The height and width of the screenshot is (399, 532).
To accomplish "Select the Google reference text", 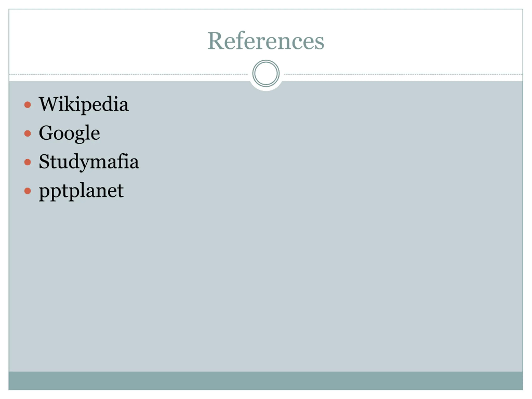I will click(69, 133).
